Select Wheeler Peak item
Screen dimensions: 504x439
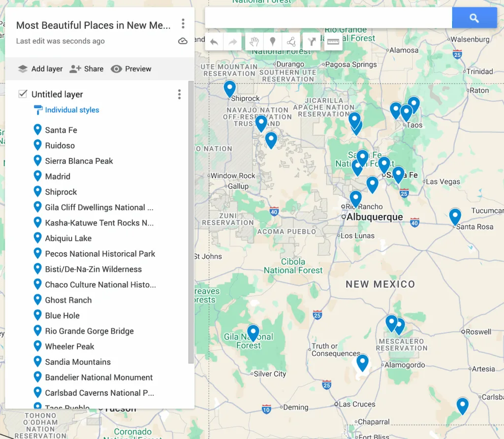pos(69,346)
